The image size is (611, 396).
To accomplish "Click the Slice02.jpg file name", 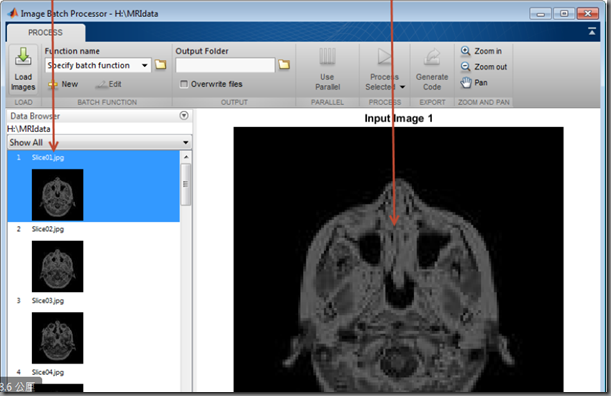I will 48,229.
